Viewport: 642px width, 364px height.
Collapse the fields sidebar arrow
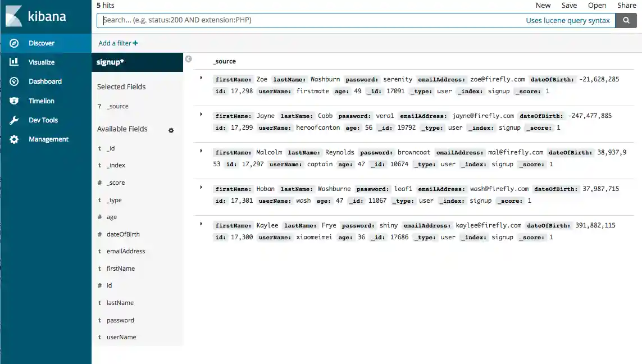click(189, 59)
